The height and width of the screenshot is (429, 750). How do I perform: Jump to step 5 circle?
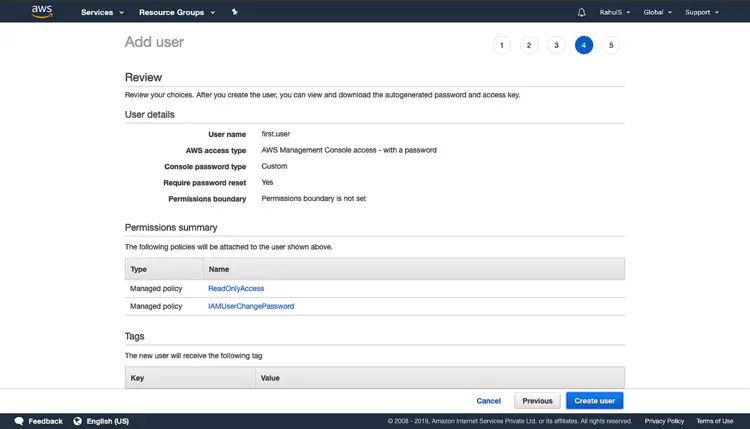[x=611, y=45]
